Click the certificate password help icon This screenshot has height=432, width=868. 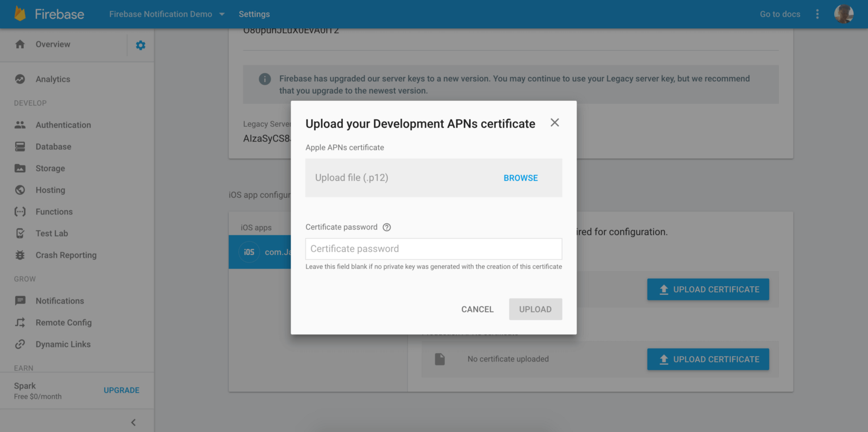(387, 227)
